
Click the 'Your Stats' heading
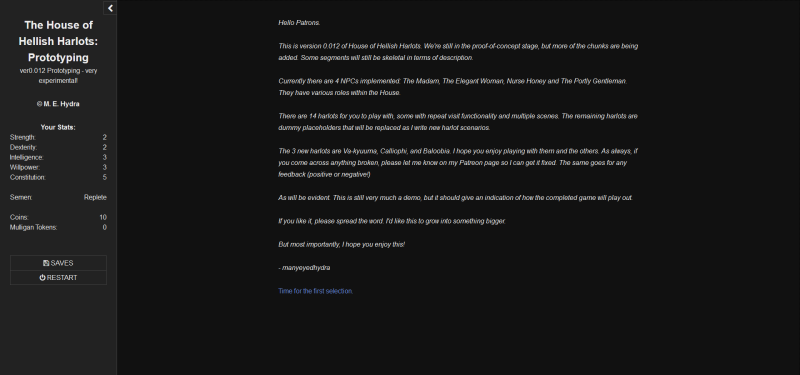[x=58, y=128]
